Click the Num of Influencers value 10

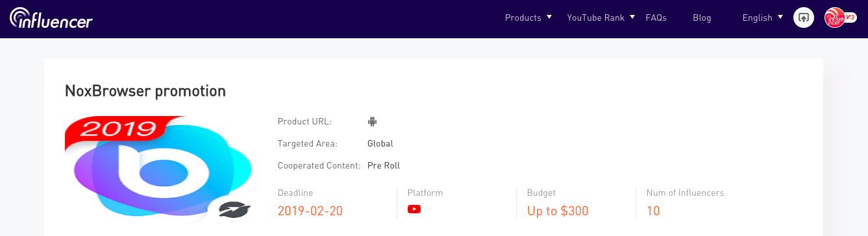(x=653, y=211)
